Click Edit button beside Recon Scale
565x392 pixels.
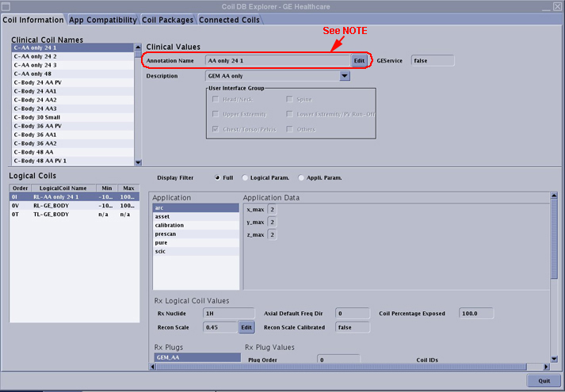click(x=246, y=327)
